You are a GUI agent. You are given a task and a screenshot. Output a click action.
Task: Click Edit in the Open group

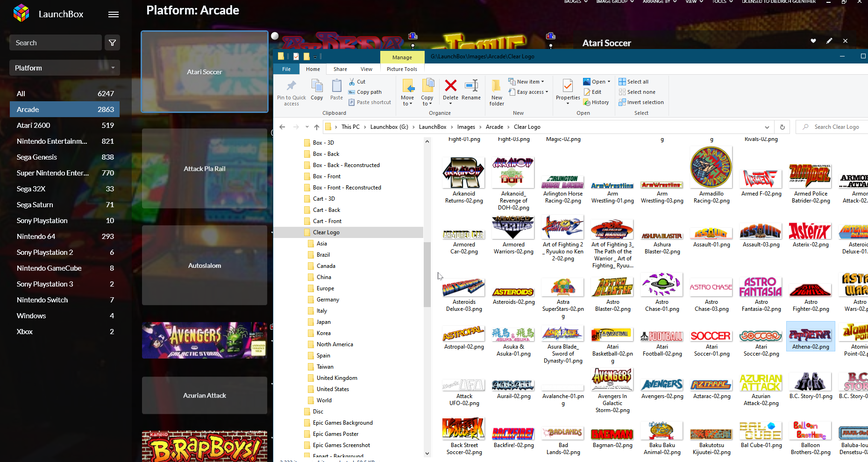(592, 92)
